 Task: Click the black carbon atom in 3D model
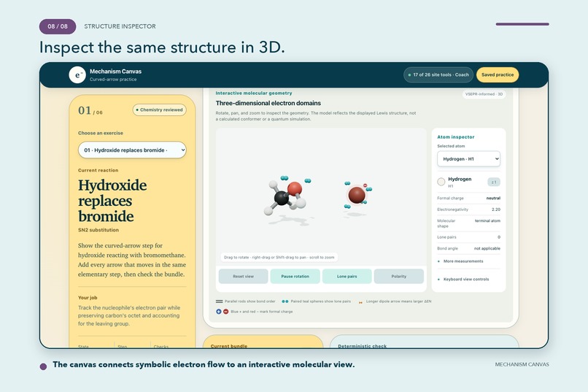click(282, 198)
